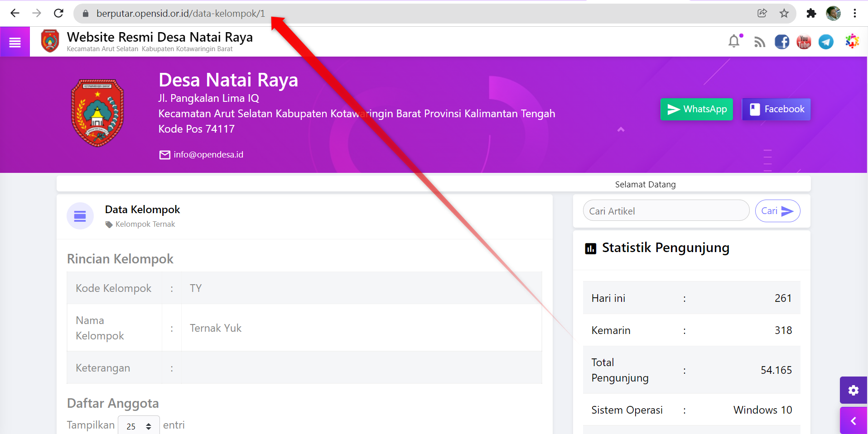Click the WhatsApp button
The image size is (868, 434).
pos(697,109)
